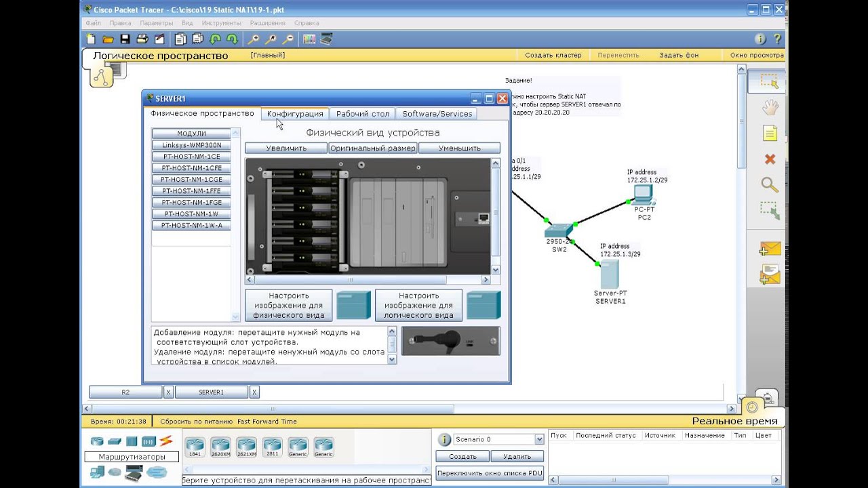868x488 pixels.
Task: Pick the 2620XM router device
Action: pos(221,447)
